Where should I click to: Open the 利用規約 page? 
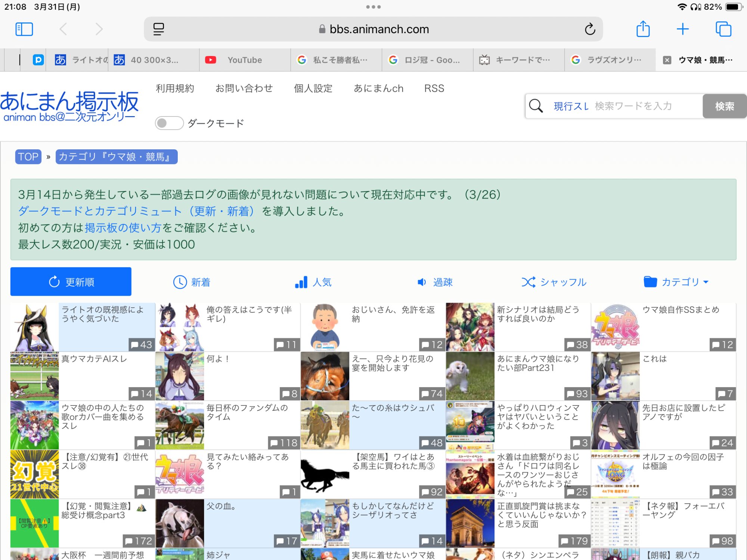coord(175,88)
